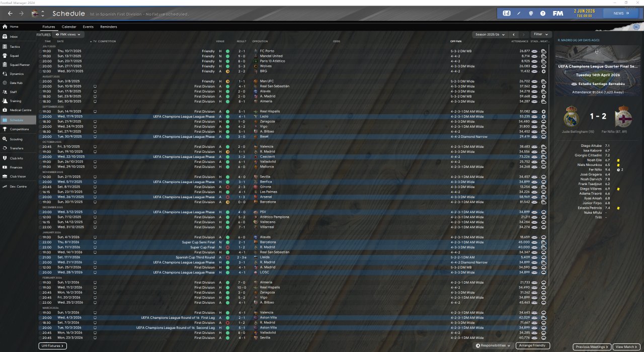Sort by the Attendance column header

click(x=520, y=41)
